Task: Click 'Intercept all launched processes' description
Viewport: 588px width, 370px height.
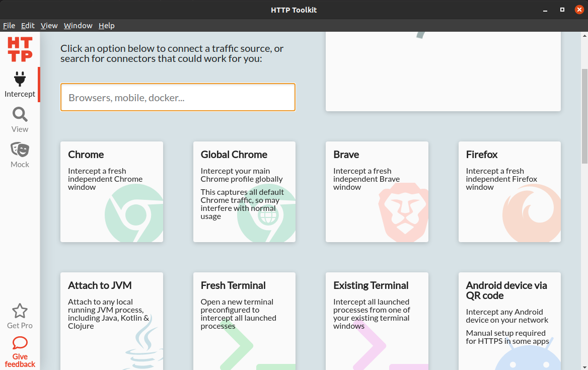Action: [371, 314]
